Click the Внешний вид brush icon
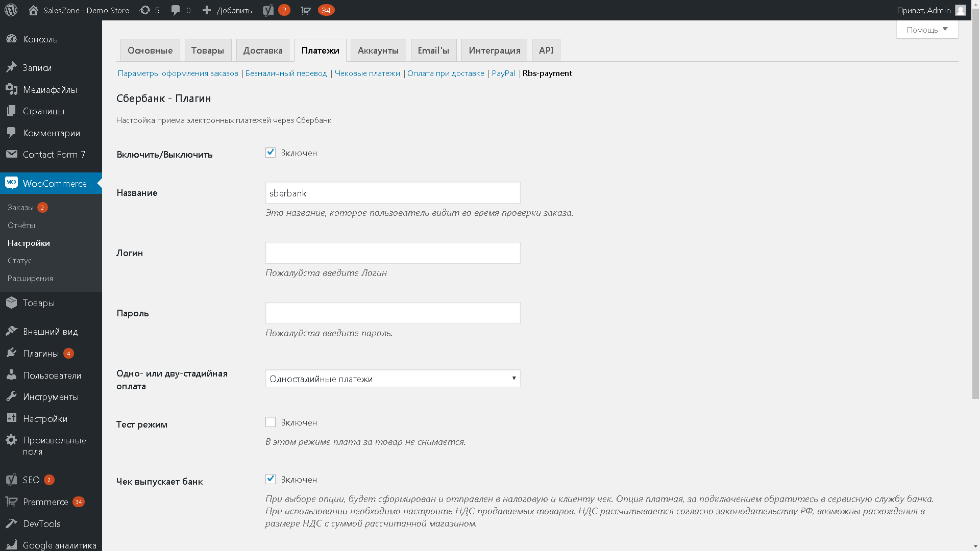980x551 pixels. (11, 331)
